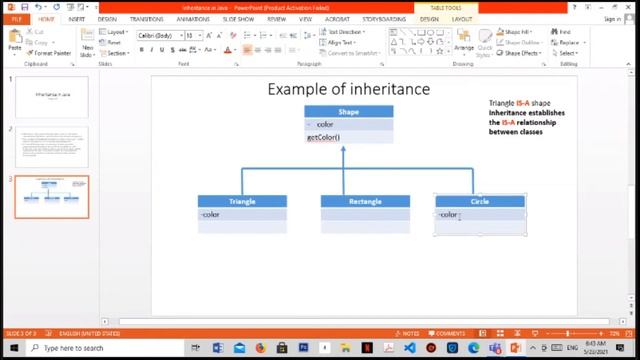The image size is (640, 360).
Task: Decrease the list indent level
Action: (283, 36)
